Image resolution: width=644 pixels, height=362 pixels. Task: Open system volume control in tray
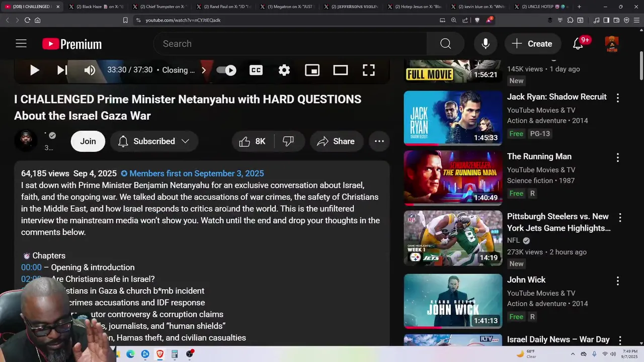pyautogui.click(x=613, y=354)
